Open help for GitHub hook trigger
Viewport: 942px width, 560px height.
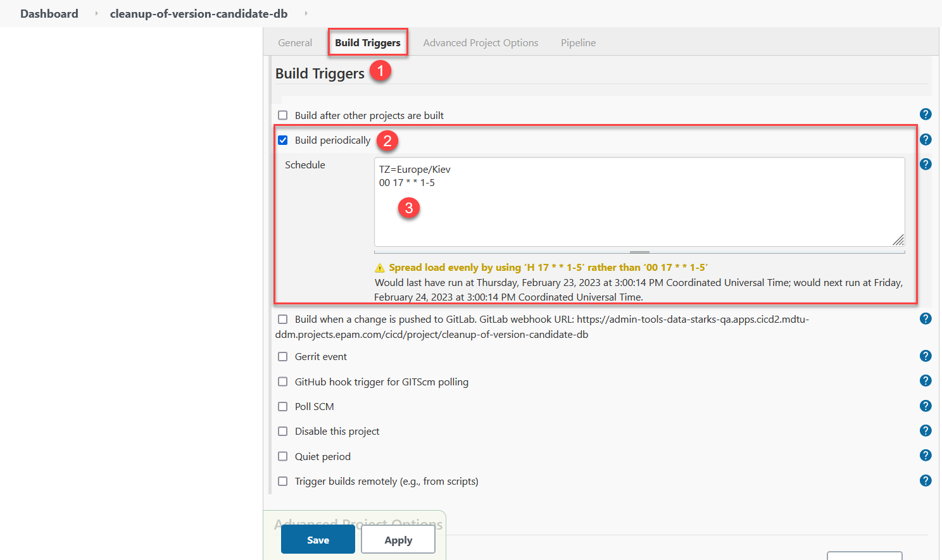tap(926, 381)
